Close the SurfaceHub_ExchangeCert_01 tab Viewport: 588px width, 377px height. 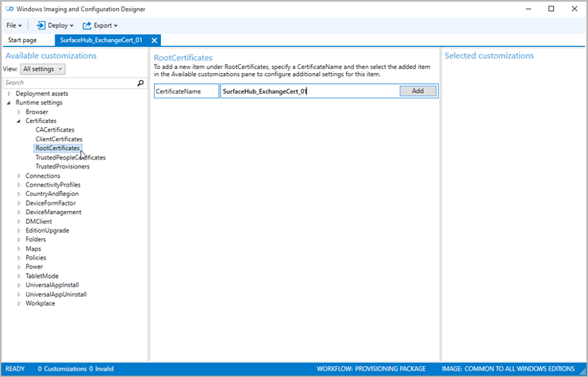click(155, 40)
